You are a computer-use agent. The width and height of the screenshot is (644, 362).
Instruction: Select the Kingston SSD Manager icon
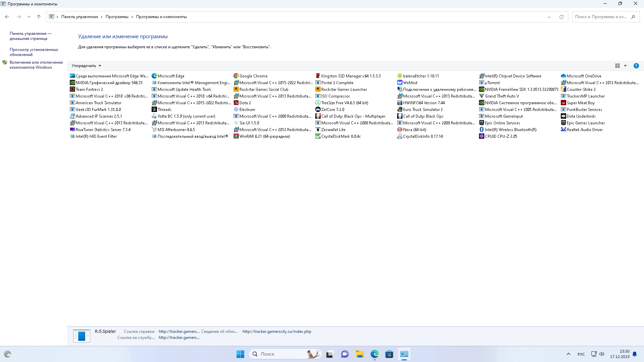tap(318, 76)
